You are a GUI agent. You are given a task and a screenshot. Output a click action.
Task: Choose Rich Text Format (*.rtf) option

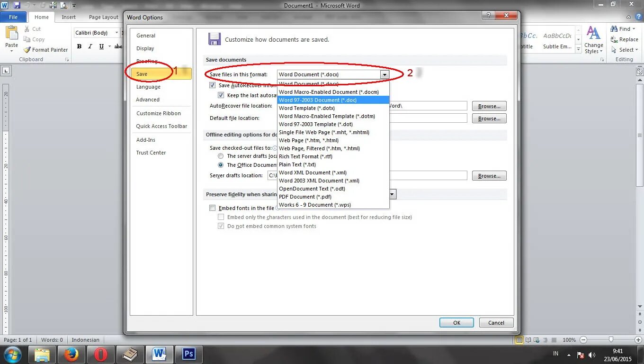333,156
